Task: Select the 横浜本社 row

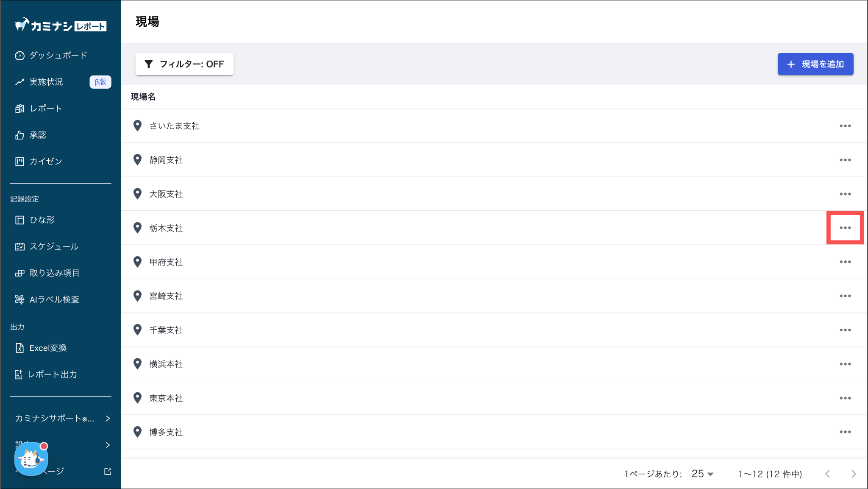Action: coord(166,364)
